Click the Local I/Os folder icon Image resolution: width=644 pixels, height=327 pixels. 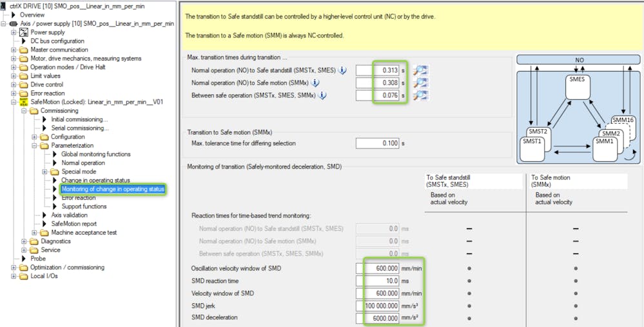(x=23, y=276)
